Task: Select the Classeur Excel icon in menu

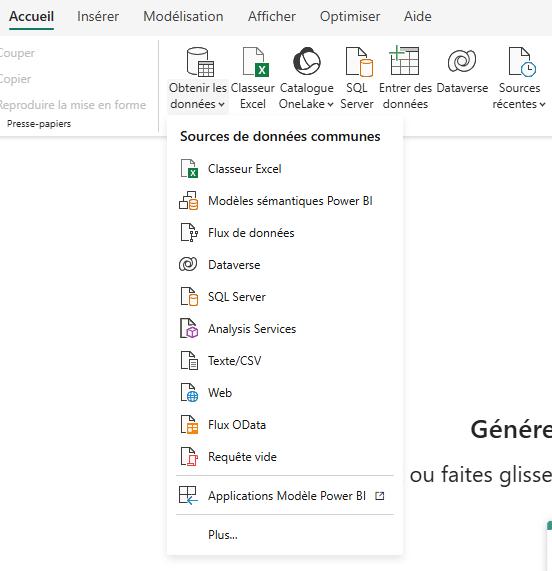Action: [x=189, y=169]
